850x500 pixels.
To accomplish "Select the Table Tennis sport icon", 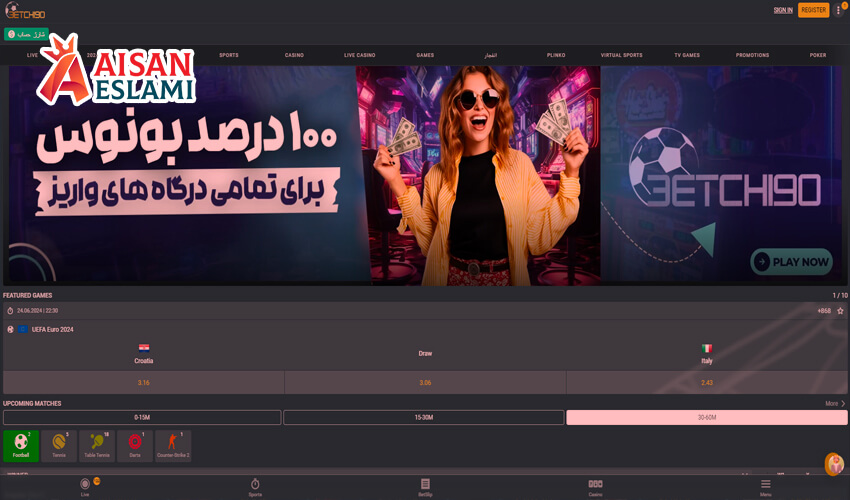I will click(x=97, y=446).
